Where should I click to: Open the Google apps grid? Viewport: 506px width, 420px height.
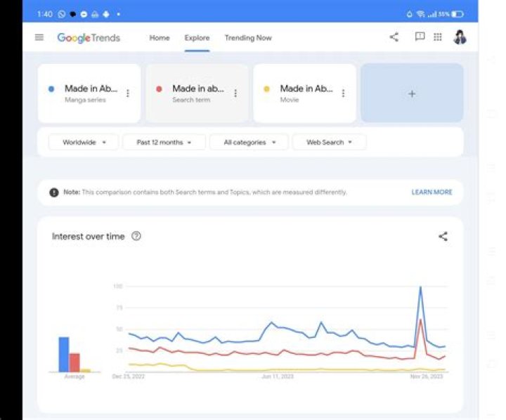[438, 37]
